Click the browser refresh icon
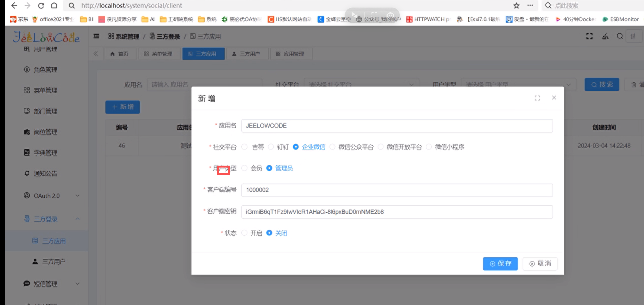The image size is (644, 305). 41,6
